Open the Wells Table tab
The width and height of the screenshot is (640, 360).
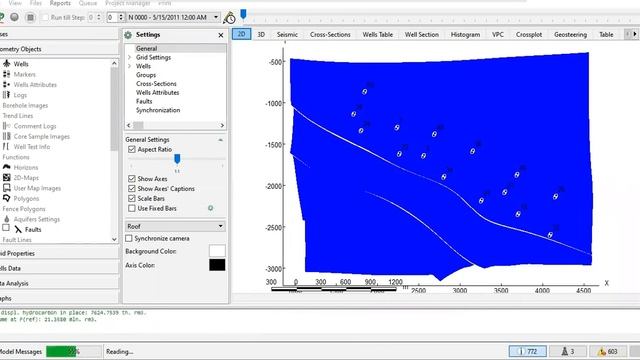tap(378, 35)
